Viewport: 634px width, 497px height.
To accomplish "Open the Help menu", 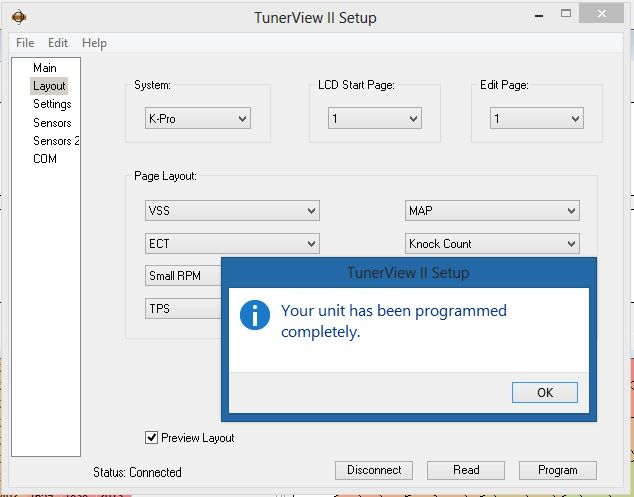I will tap(94, 43).
